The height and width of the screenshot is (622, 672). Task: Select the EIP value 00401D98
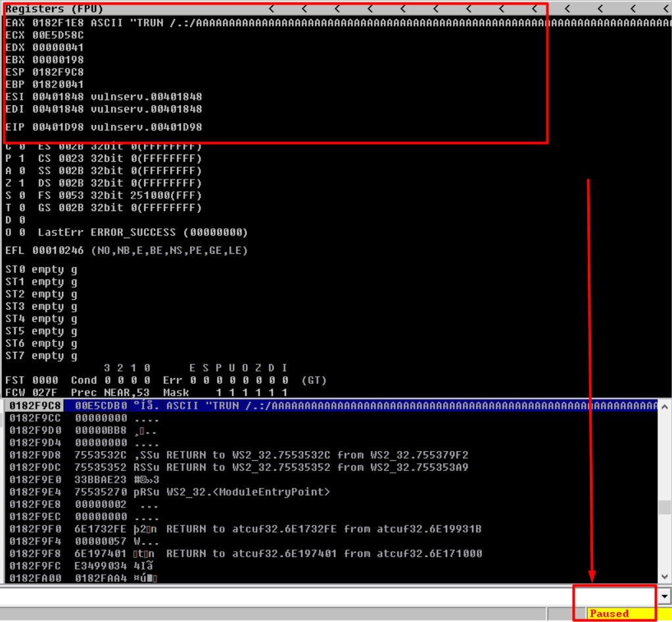58,128
